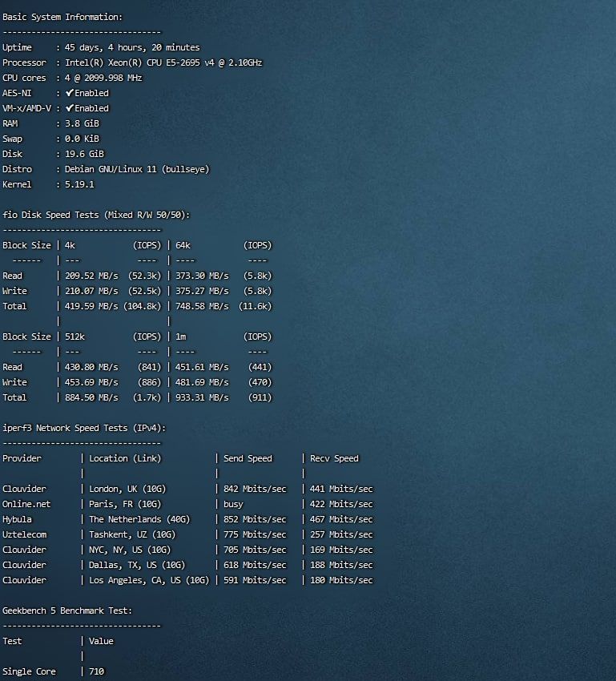Click the '1m' block size header
Screen dimensions: 616x681
[180, 336]
